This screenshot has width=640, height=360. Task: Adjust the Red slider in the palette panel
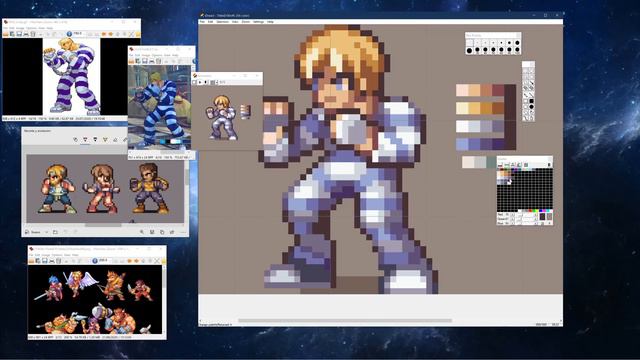point(524,214)
